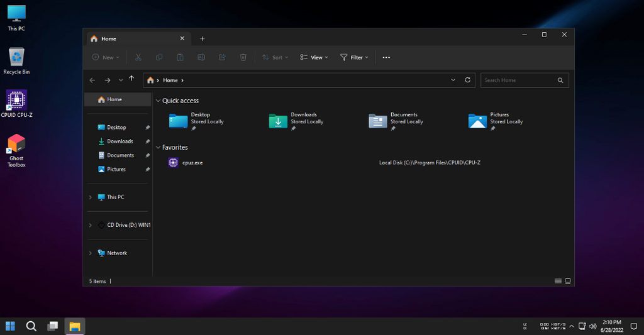Click the Cut scissors icon in toolbar
Image resolution: width=644 pixels, height=335 pixels.
coord(138,57)
